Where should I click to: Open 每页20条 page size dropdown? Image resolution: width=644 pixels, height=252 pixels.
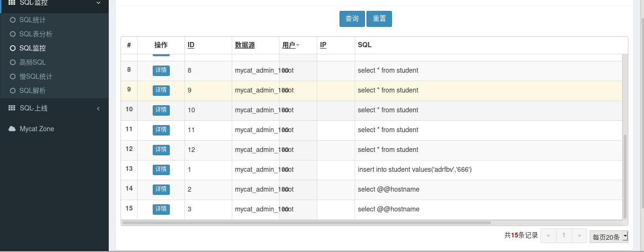[609, 236]
